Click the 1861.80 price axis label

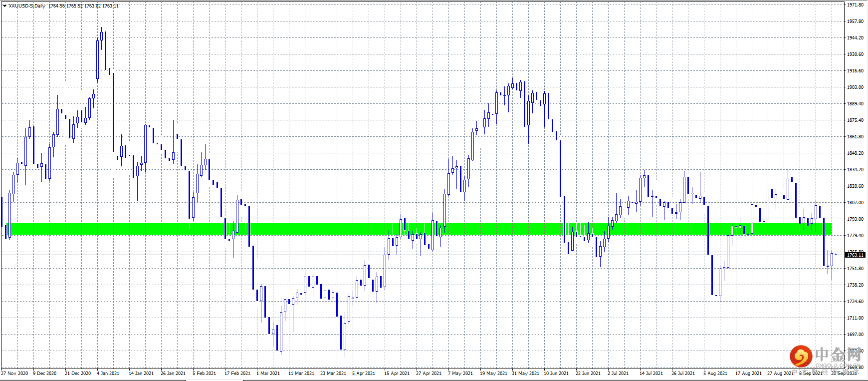[x=855, y=137]
